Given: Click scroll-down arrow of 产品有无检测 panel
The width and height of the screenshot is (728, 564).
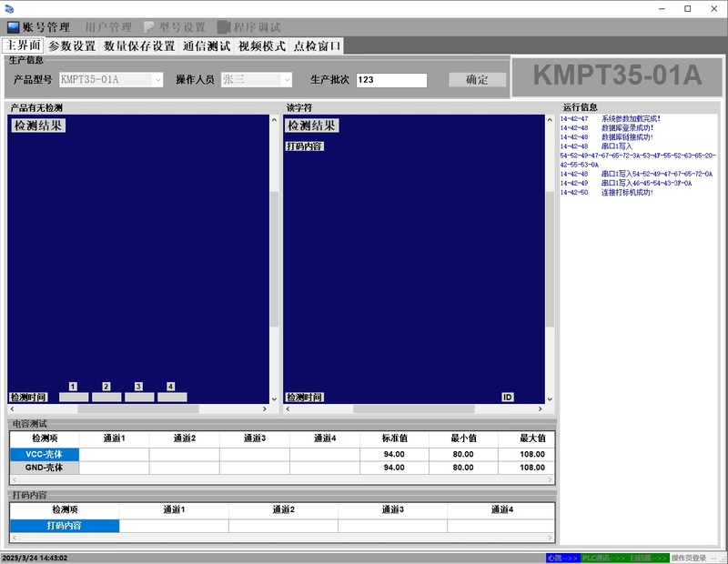Looking at the screenshot, I should click(274, 398).
